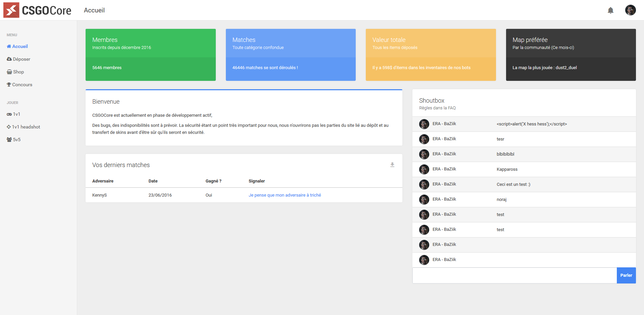Download the latest matches list
This screenshot has width=644, height=315.
pyautogui.click(x=392, y=165)
